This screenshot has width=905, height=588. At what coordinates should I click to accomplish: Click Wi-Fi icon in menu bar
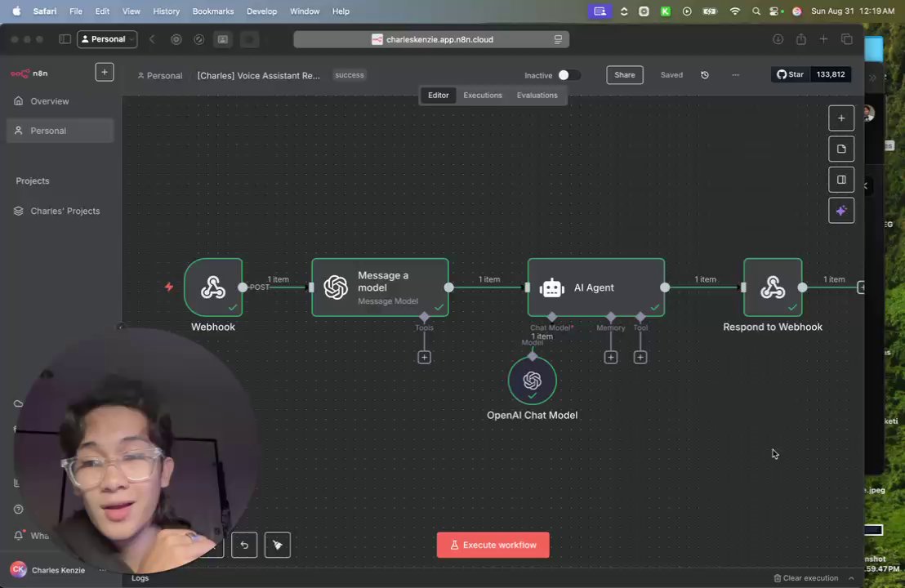click(x=734, y=11)
